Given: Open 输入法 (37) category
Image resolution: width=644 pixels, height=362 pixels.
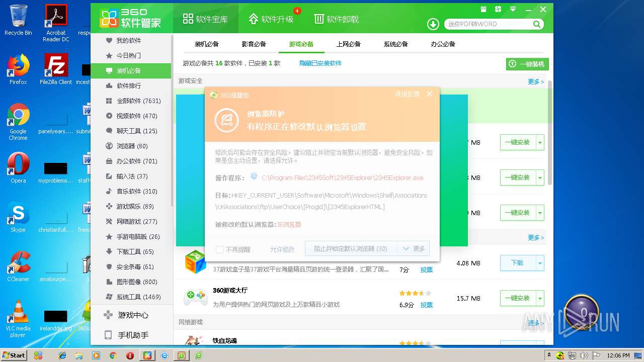Looking at the screenshot, I should pos(131,176).
